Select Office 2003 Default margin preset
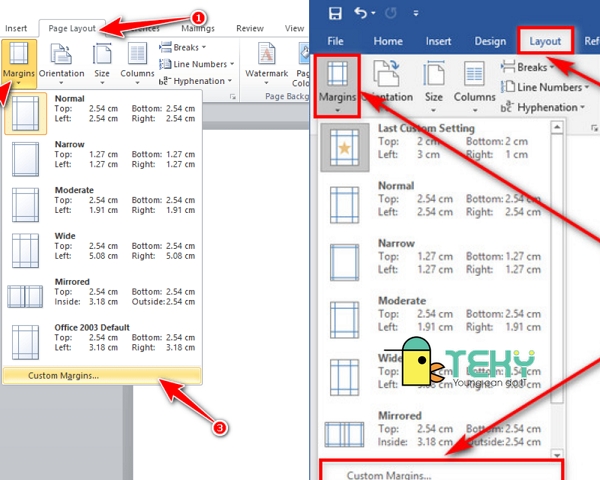The image size is (600, 480). coord(102,342)
